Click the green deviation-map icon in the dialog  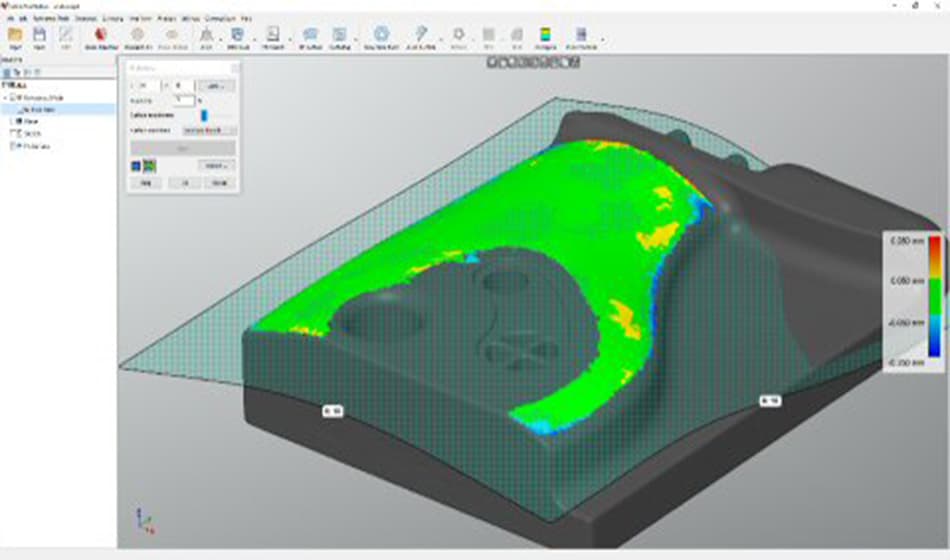click(149, 166)
